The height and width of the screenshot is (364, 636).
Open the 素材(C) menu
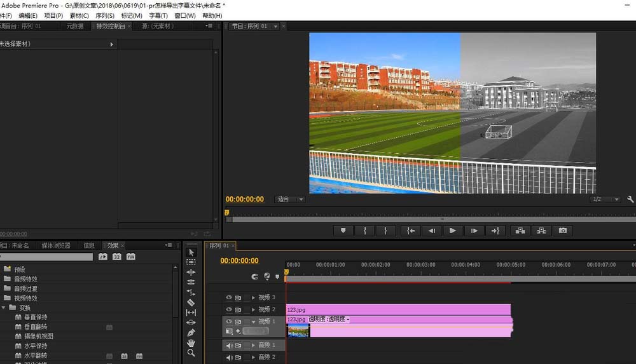tap(79, 15)
